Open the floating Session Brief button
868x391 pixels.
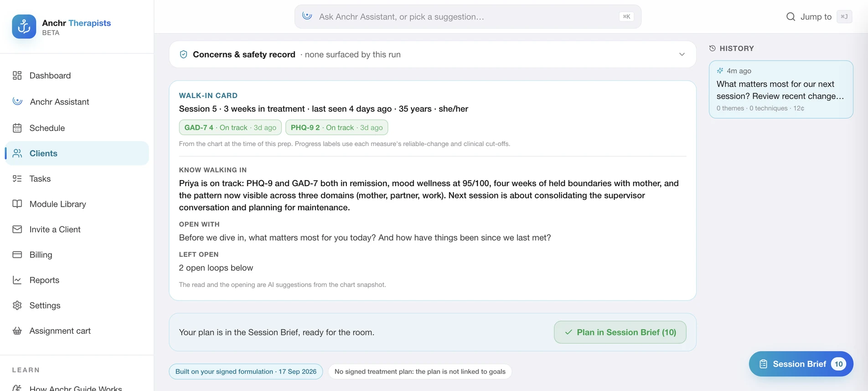[801, 364]
